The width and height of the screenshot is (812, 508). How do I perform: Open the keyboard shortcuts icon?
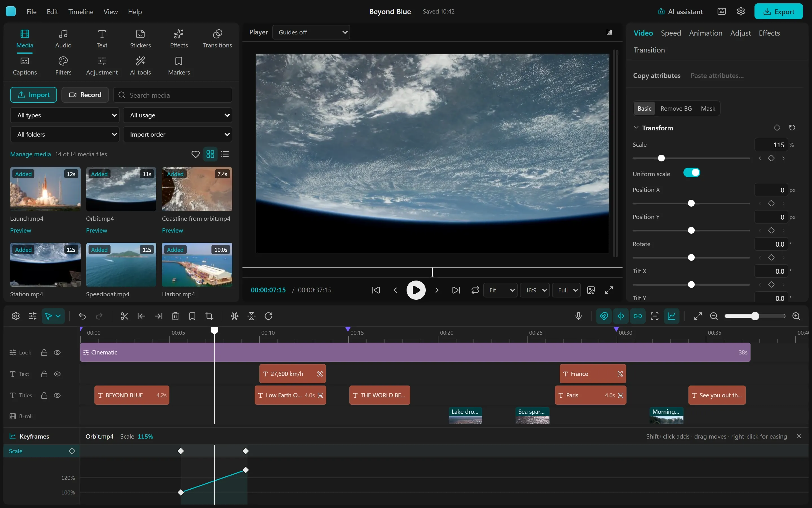(722, 11)
